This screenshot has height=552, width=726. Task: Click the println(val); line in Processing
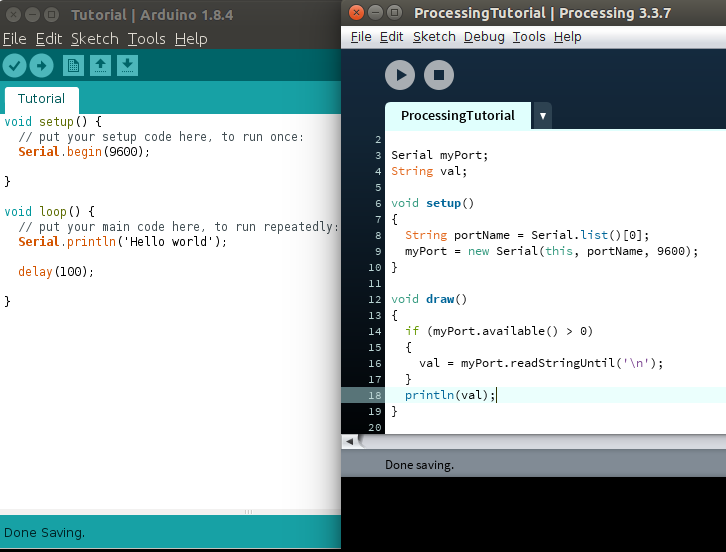coord(451,395)
